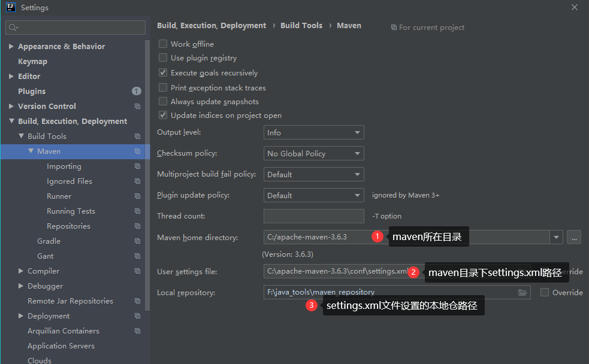Viewport: 589px width, 364px height.
Task: Open the Multiproject build fail policy dropdown
Action: (x=313, y=174)
